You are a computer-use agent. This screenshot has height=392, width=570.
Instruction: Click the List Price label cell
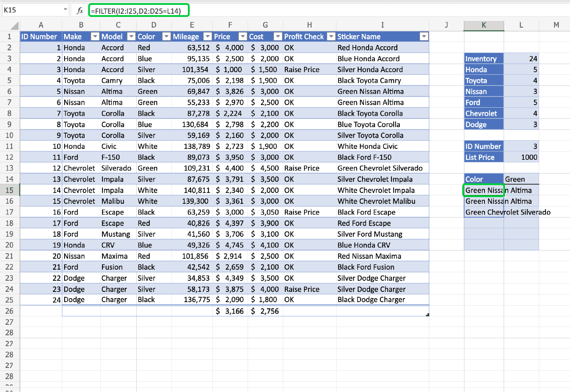click(484, 157)
